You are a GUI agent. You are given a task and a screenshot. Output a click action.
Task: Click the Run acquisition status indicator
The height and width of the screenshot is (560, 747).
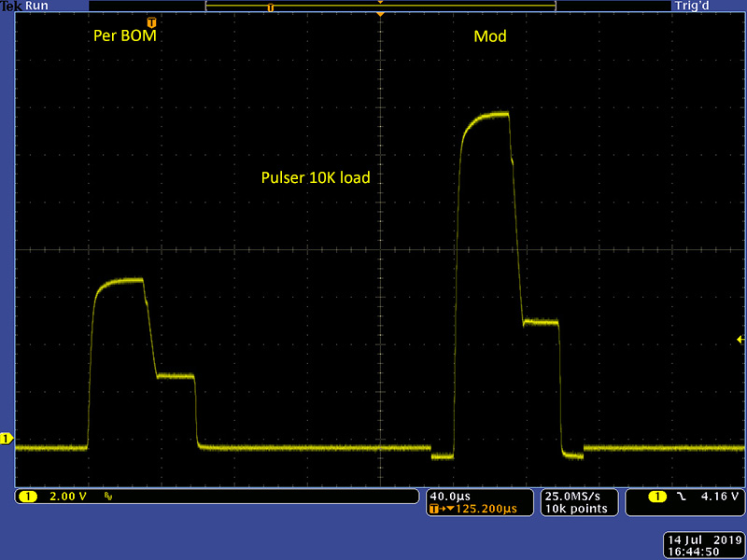click(35, 6)
